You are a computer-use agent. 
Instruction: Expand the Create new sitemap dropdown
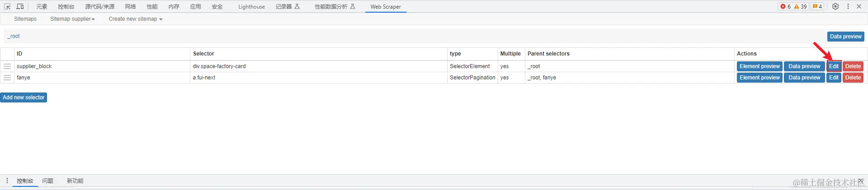pos(136,19)
